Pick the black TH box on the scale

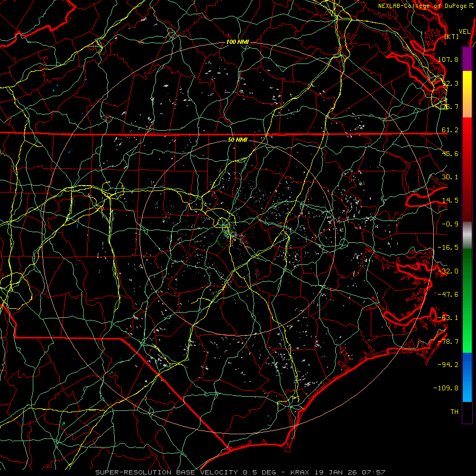tap(467, 412)
